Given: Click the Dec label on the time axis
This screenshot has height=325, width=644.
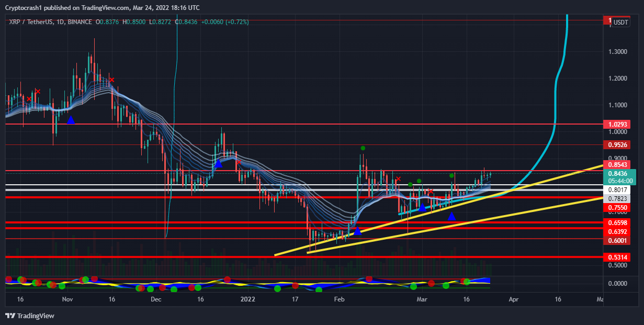Looking at the screenshot, I should point(156,300).
